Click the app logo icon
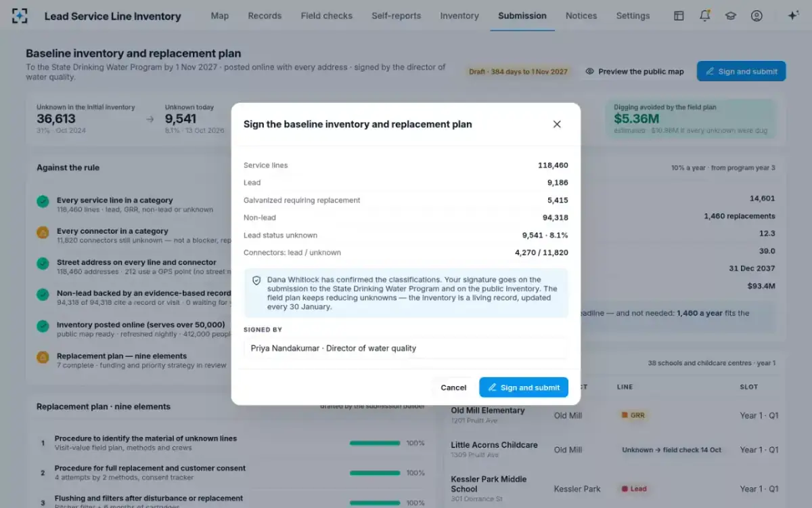Screen dimensions: 812x508 [20, 16]
